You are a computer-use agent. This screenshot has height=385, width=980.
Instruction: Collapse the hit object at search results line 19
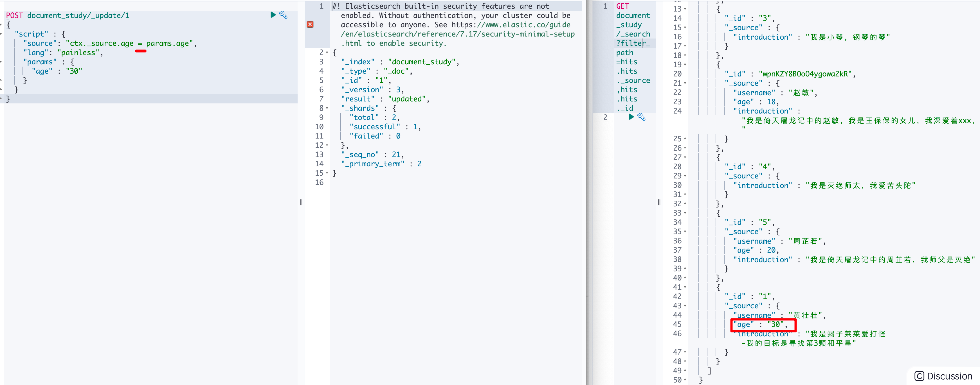(x=685, y=65)
